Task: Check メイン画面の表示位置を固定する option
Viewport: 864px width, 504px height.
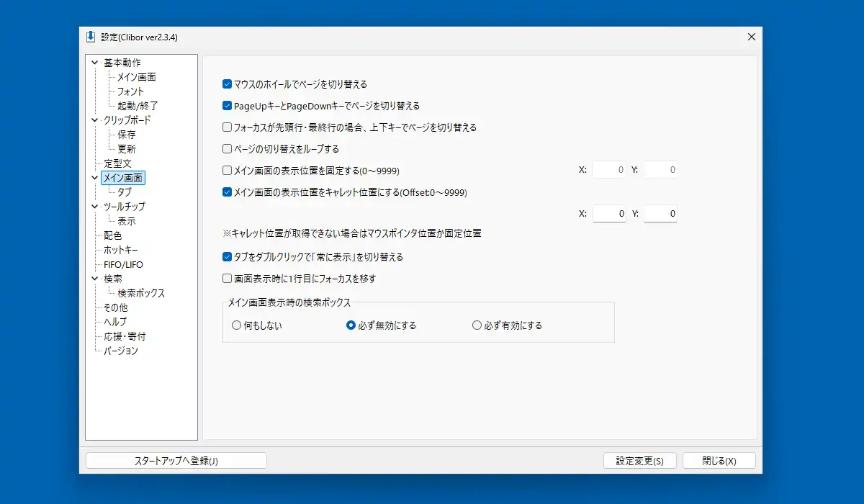Action: [228, 171]
